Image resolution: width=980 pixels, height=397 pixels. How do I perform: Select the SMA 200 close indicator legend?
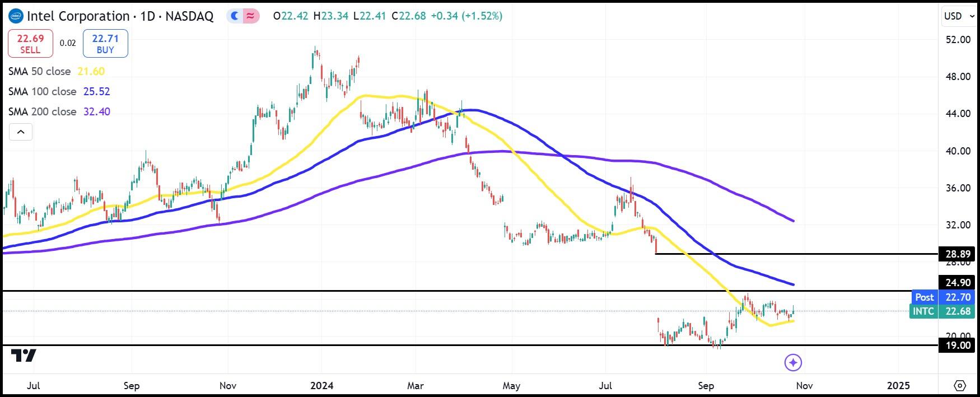coord(59,111)
